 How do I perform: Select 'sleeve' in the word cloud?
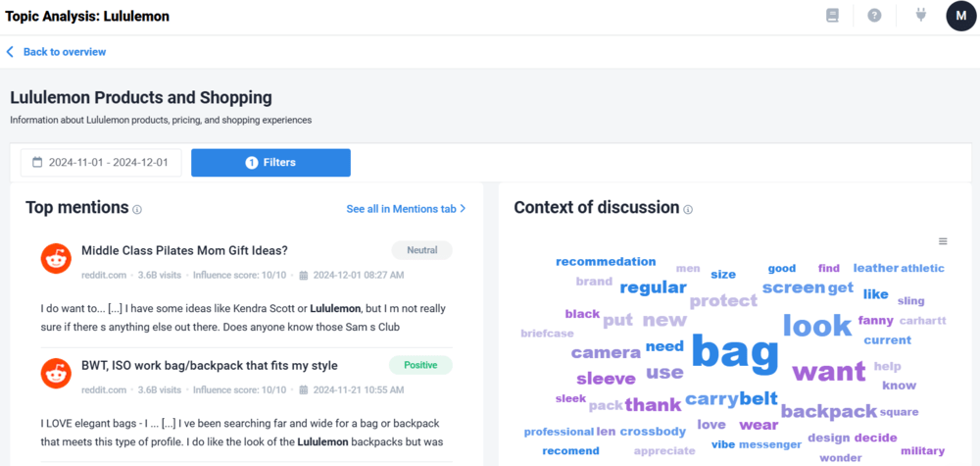606,379
